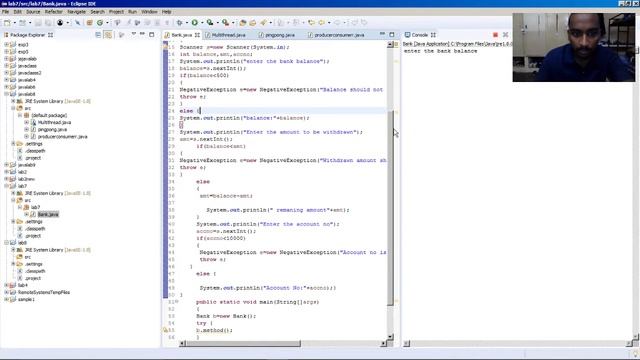Maximize the Package Explorer view
The height and width of the screenshot is (360, 640).
click(x=151, y=35)
